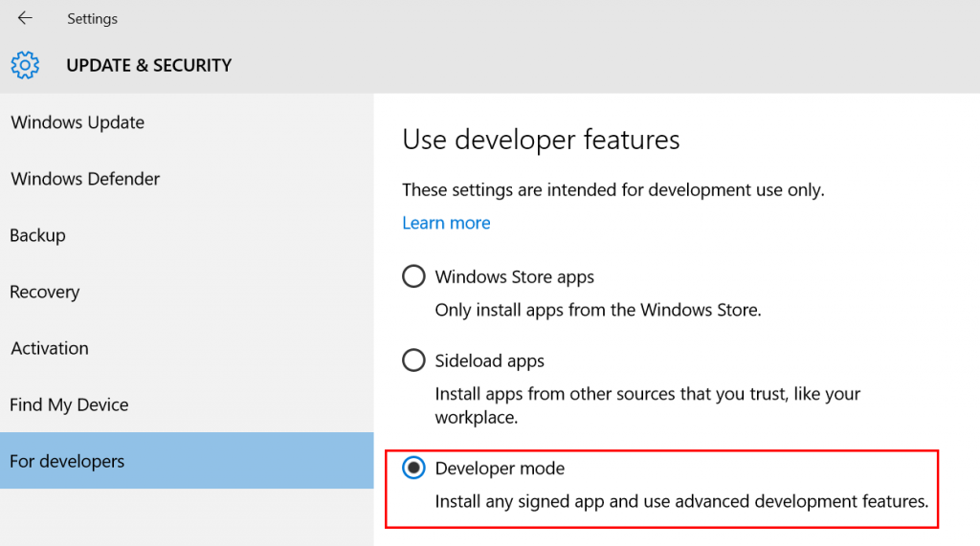
Task: Select the For developers sidebar item
Action: pyautogui.click(x=67, y=461)
